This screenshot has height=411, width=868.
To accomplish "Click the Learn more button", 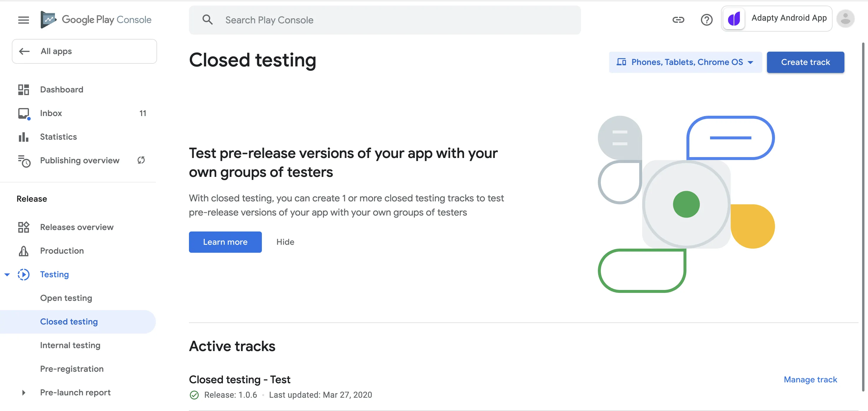I will point(225,242).
